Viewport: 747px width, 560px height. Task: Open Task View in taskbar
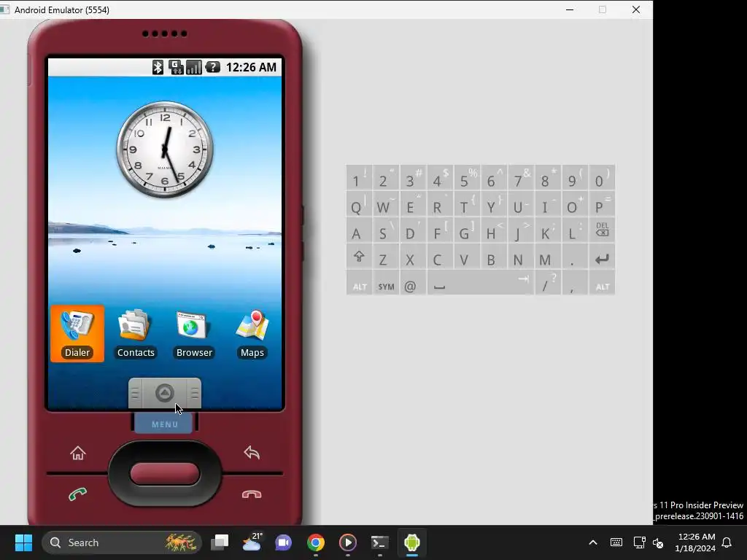(x=220, y=542)
